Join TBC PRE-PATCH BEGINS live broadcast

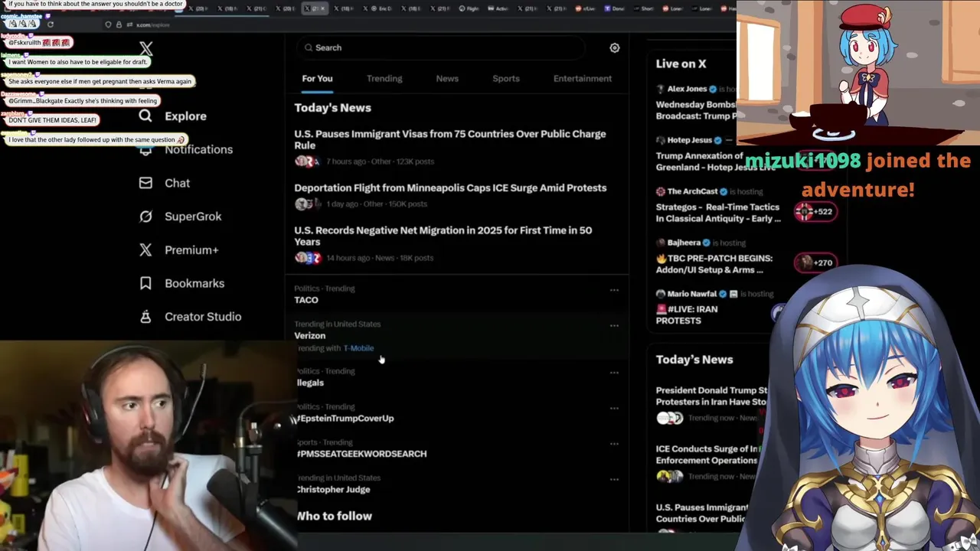714,264
